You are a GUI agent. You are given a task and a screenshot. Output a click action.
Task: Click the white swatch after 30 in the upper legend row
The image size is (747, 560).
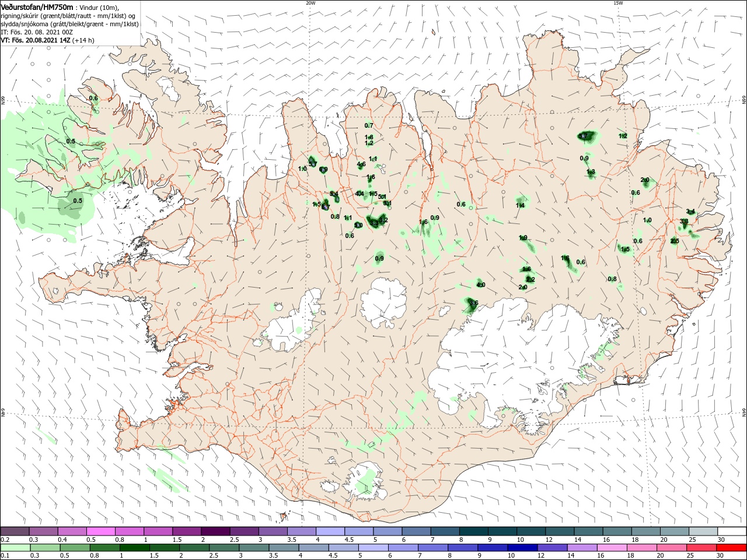[x=732, y=531]
